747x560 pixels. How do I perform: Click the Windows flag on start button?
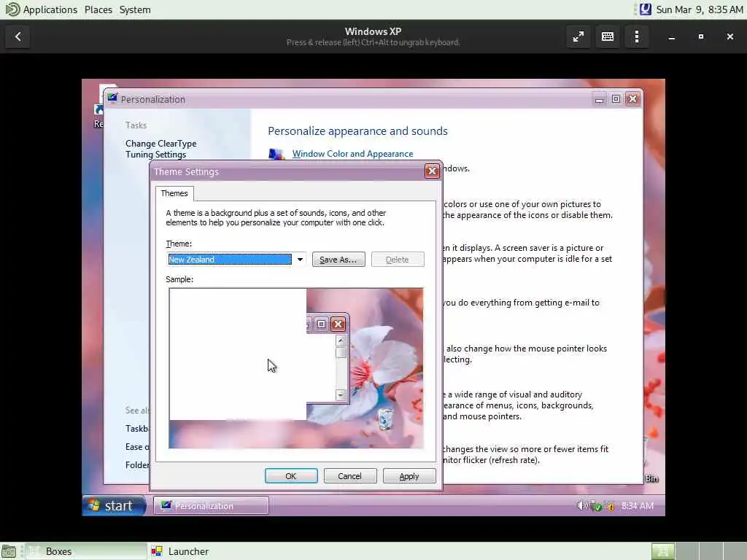pyautogui.click(x=94, y=505)
